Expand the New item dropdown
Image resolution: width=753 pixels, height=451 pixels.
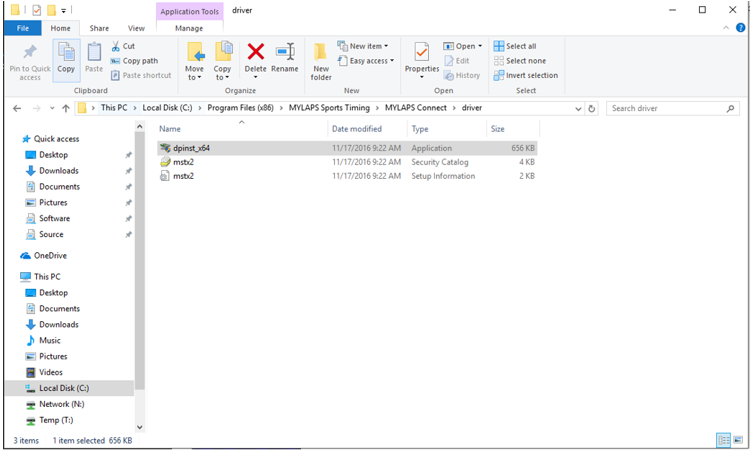pos(365,46)
